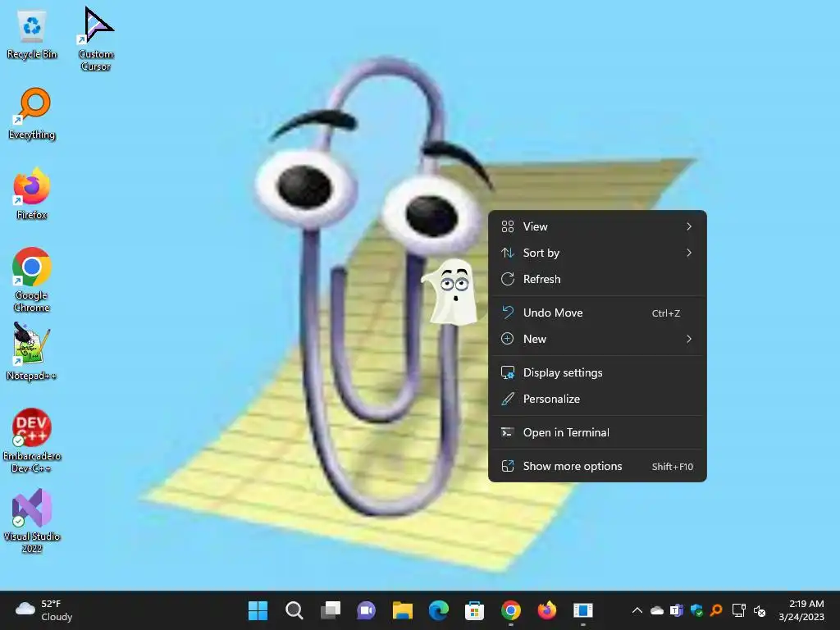Select the Everything search desktop shortcut
The height and width of the screenshot is (630, 840).
pos(32,114)
